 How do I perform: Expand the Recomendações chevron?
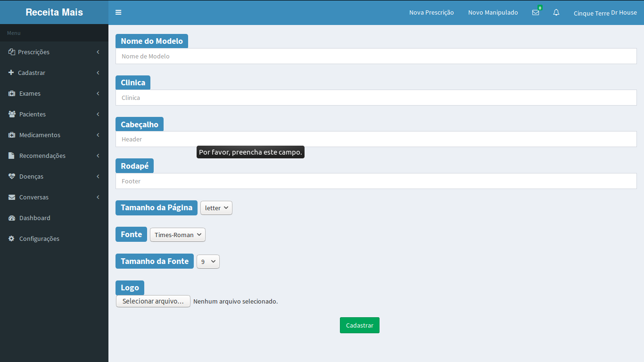pyautogui.click(x=98, y=156)
